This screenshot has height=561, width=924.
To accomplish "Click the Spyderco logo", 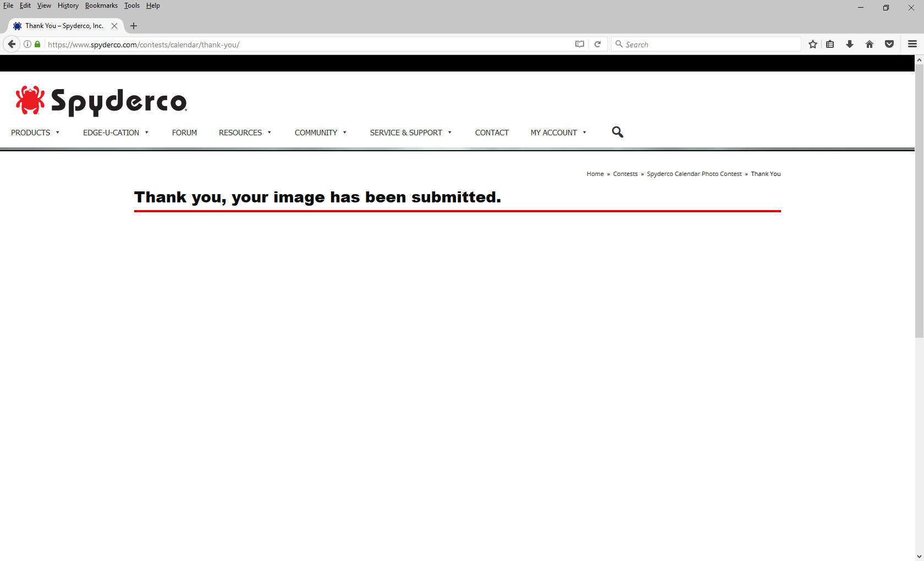I will point(101,101).
